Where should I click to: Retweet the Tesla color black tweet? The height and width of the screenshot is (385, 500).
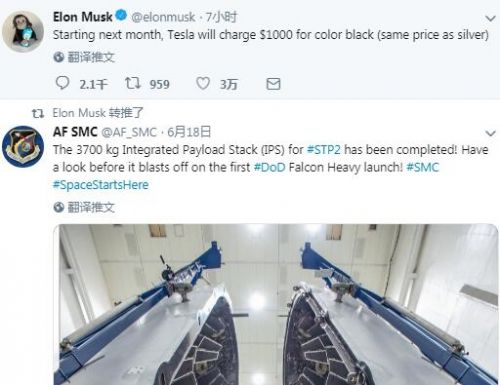pos(133,83)
